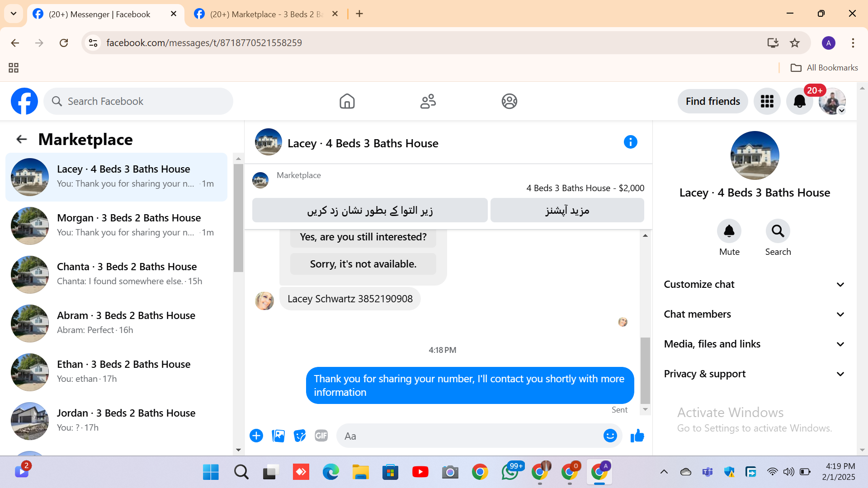The image size is (868, 488).
Task: Choose a sticker icon
Action: coord(300,436)
